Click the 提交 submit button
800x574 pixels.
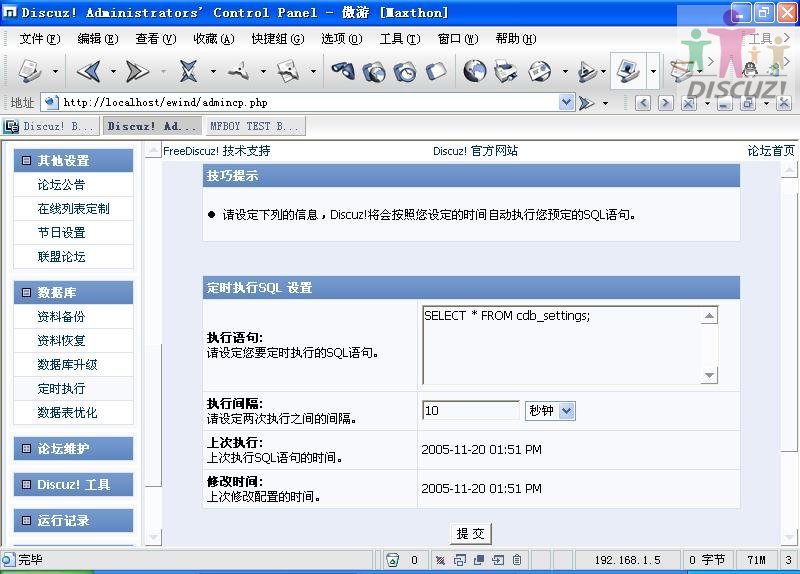tap(470, 534)
